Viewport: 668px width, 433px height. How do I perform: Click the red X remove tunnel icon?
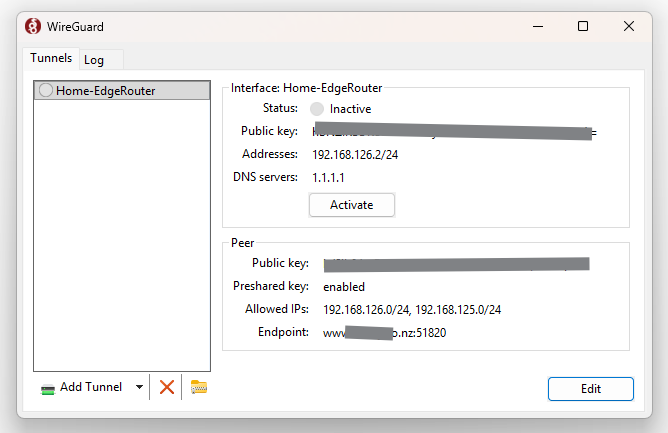click(167, 387)
